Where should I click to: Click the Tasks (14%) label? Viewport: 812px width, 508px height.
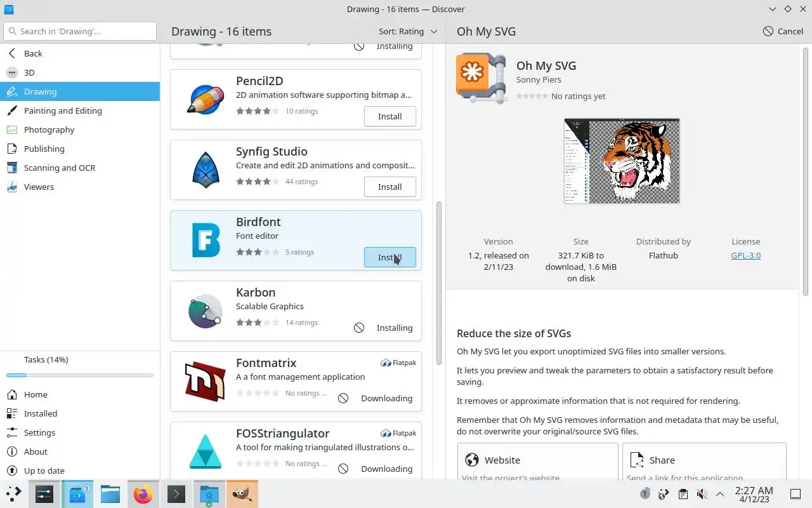click(x=46, y=359)
